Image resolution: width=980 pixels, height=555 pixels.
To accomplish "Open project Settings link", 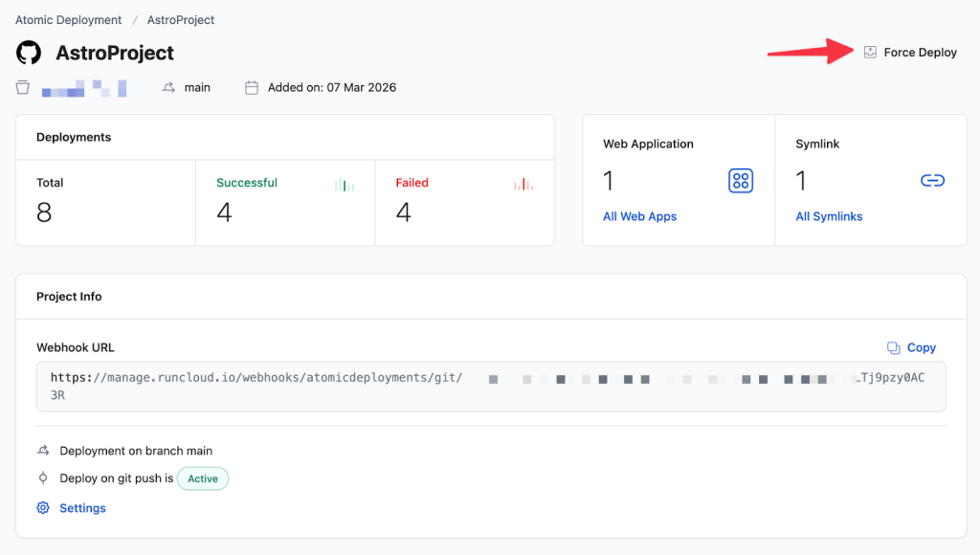I will [x=82, y=508].
